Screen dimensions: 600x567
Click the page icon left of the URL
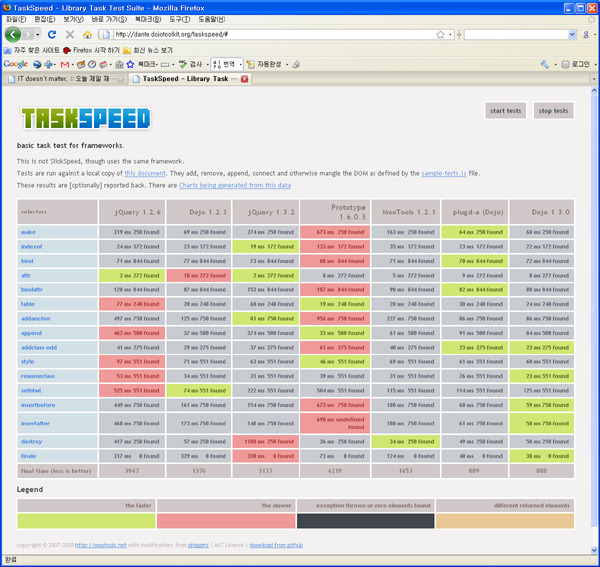point(106,34)
